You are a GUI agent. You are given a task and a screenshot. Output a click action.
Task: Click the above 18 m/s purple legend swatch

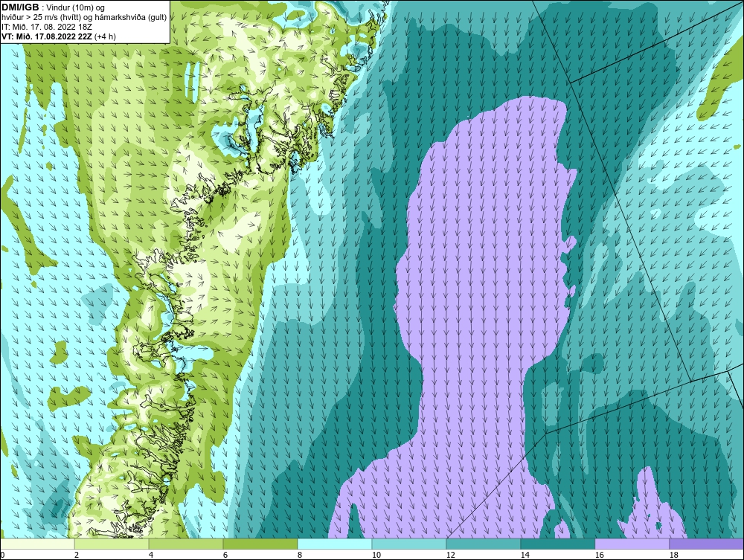click(707, 544)
